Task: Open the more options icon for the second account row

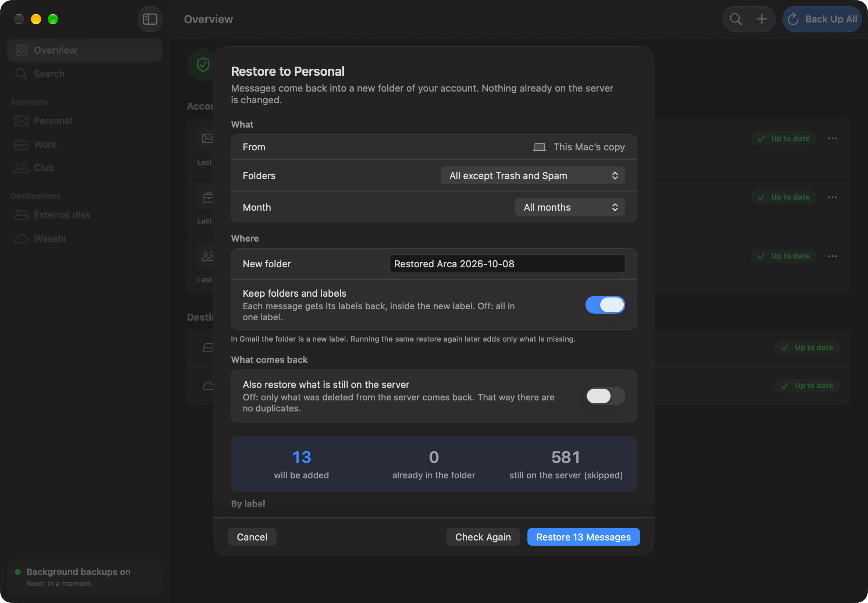Action: point(832,197)
